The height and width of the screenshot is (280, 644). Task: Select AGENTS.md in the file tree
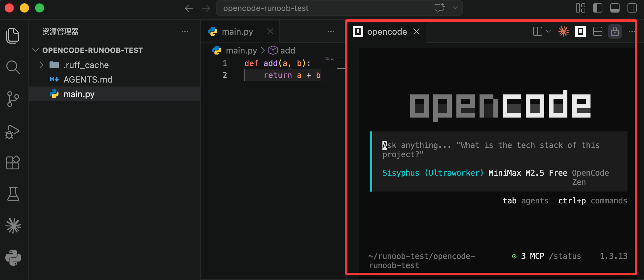115,79
